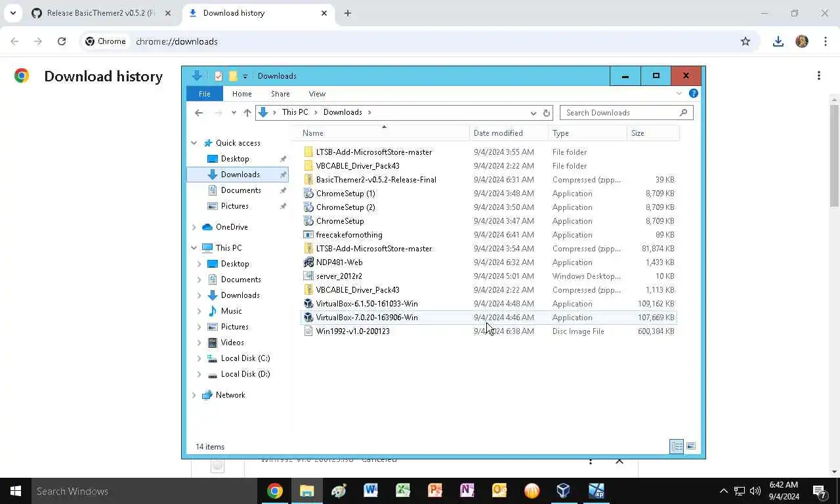The height and width of the screenshot is (504, 840).
Task: Click the Search Windows taskbar box
Action: coord(145,491)
